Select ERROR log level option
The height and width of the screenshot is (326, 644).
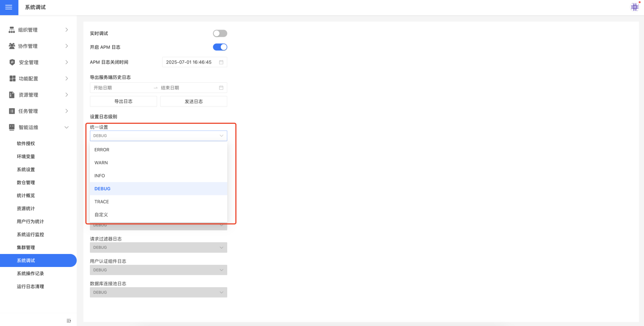[158, 150]
